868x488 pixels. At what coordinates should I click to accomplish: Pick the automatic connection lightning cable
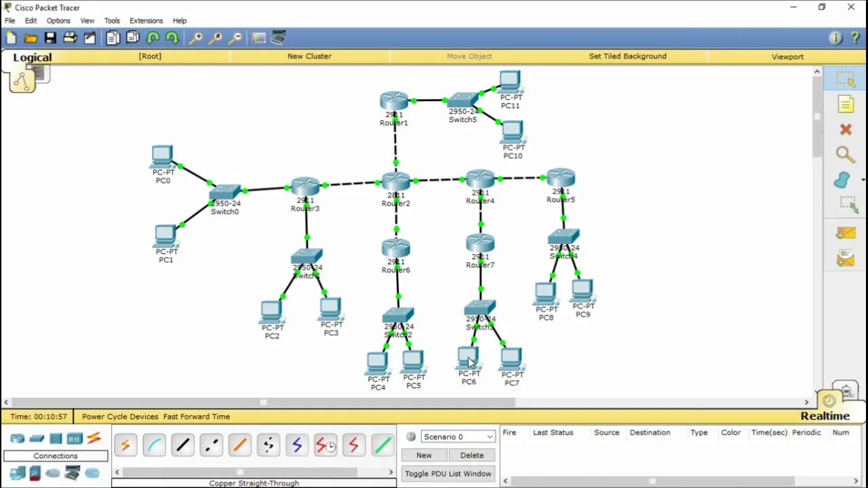tap(125, 445)
